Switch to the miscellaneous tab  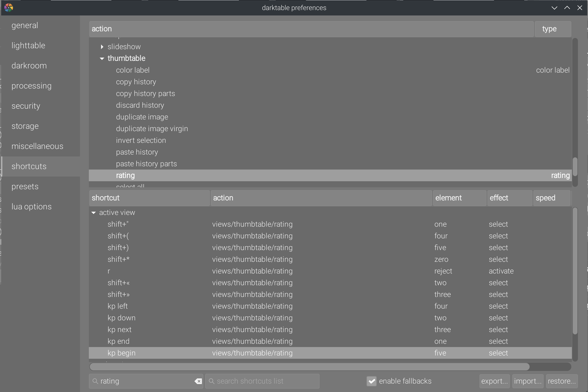[x=41, y=146]
